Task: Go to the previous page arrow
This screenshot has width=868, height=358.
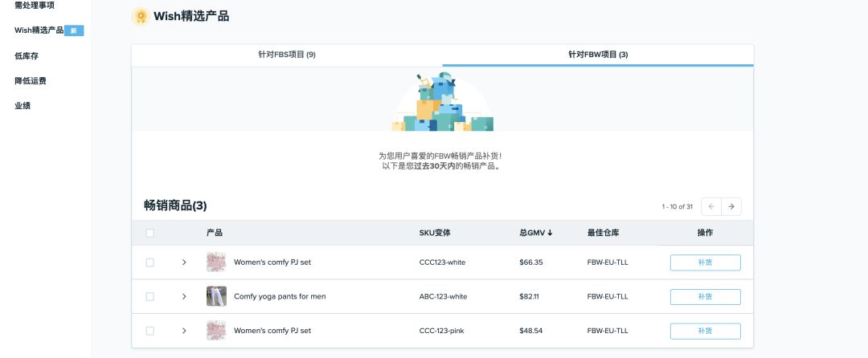Action: [710, 206]
